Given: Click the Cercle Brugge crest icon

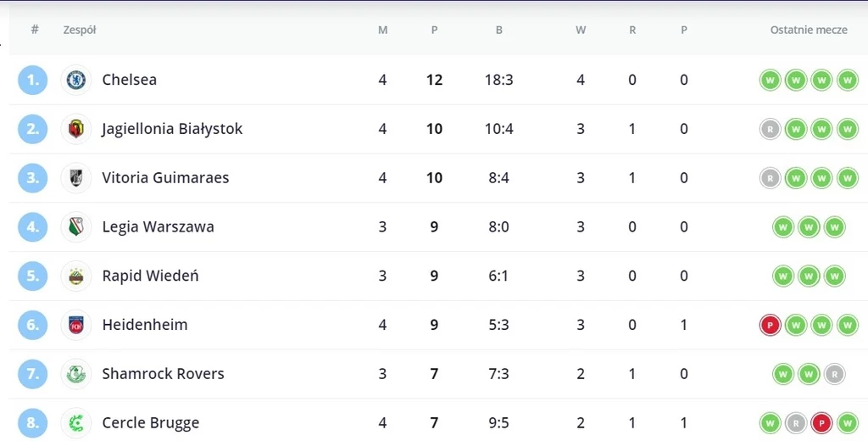Looking at the screenshot, I should click(75, 422).
